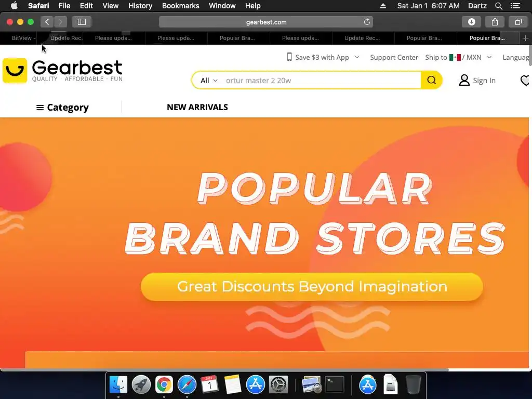The image size is (532, 399).
Task: Open the Apple menu
Action: 14,6
